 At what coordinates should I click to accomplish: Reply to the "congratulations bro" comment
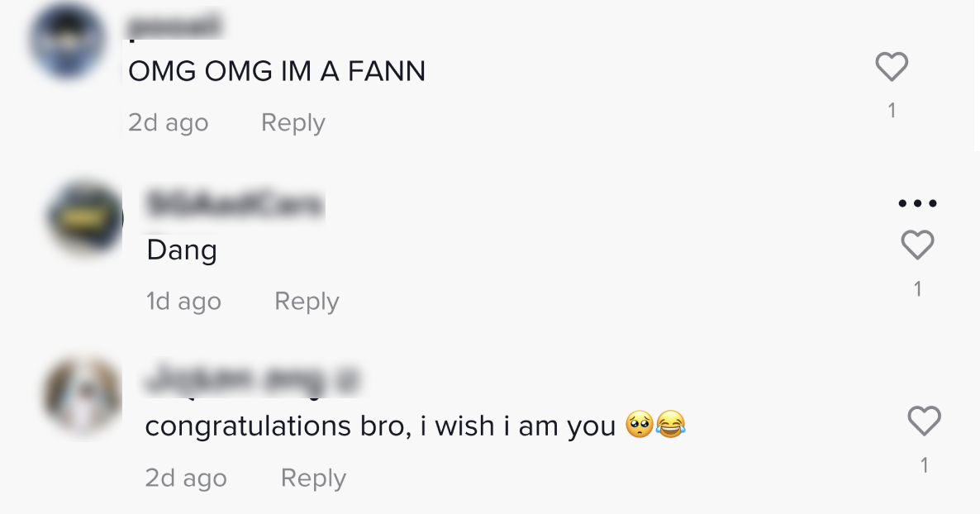point(313,478)
